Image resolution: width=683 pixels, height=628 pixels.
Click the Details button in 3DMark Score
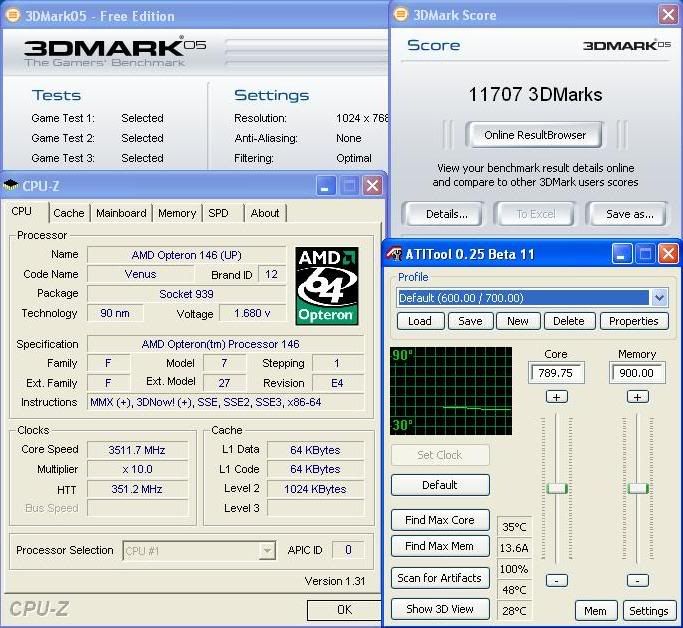coord(446,214)
